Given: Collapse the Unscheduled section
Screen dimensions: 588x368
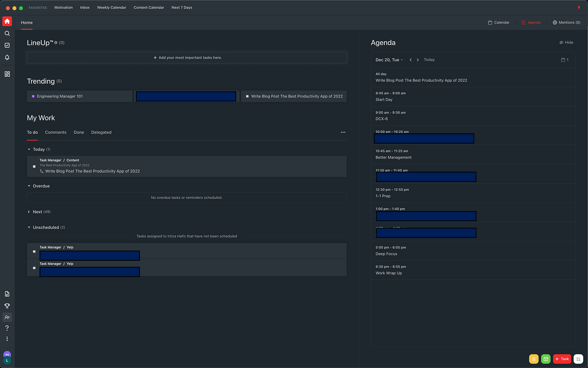Looking at the screenshot, I should point(29,228).
